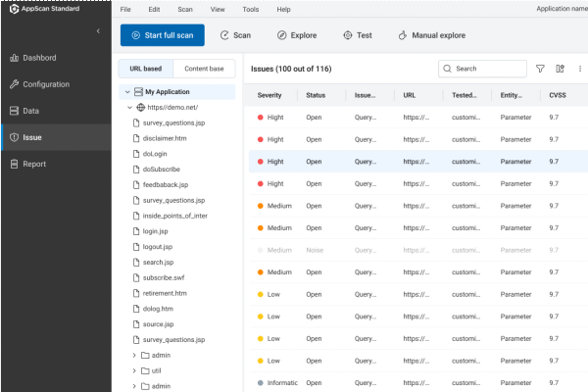Click the Explore button
The image size is (588, 392).
click(296, 35)
